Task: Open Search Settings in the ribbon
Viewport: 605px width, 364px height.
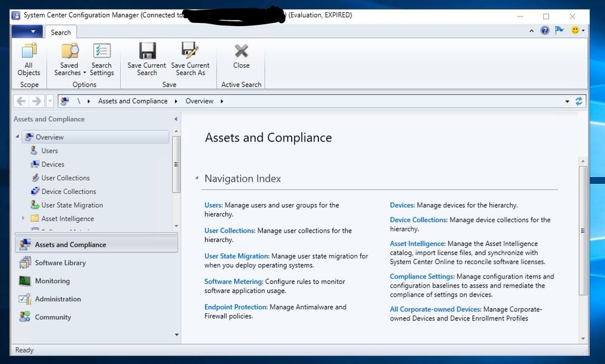Action: (x=101, y=59)
